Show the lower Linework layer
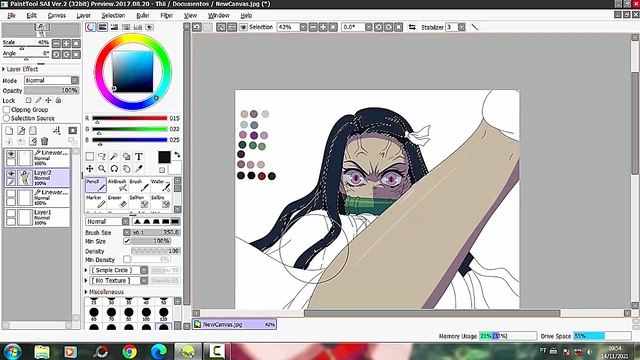 (x=11, y=193)
